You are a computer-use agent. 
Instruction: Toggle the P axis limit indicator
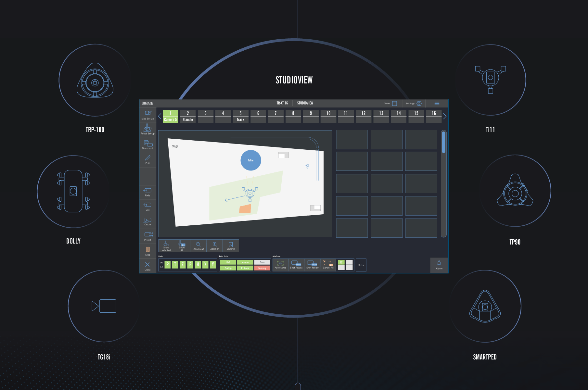pyautogui.click(x=168, y=265)
